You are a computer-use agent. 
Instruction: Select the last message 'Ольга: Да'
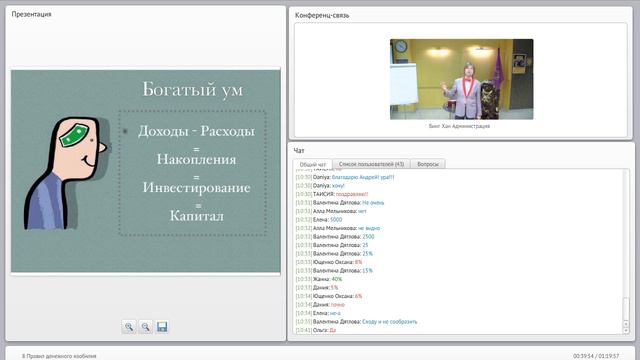[316, 330]
